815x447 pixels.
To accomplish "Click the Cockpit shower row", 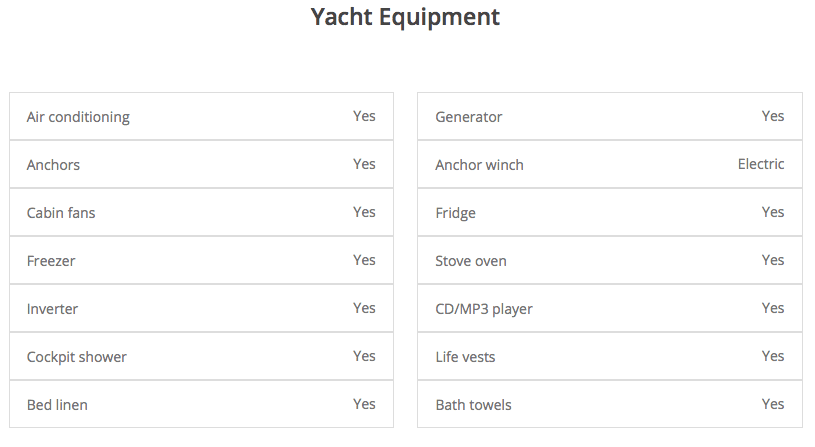I will coord(201,357).
